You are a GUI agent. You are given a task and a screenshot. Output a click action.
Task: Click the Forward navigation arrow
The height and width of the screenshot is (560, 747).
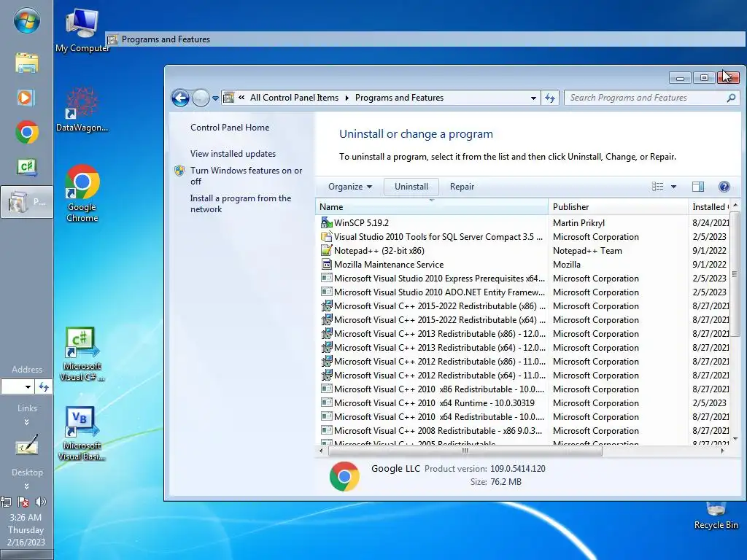point(201,98)
